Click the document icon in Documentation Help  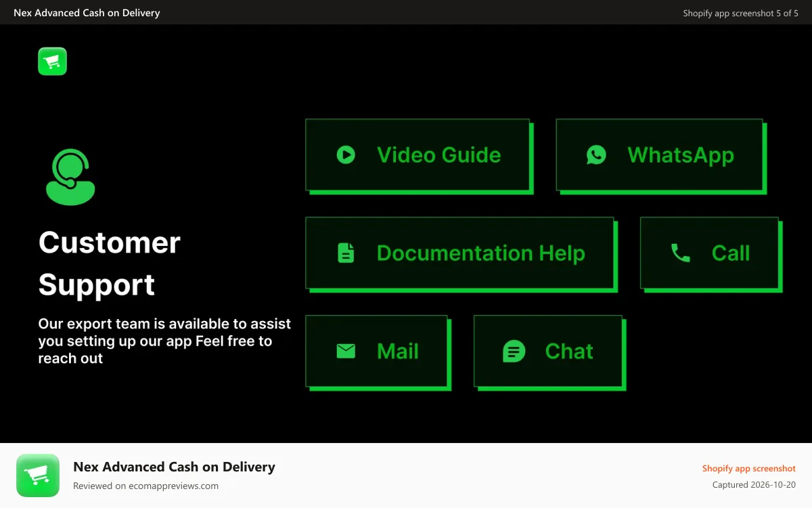(x=346, y=253)
